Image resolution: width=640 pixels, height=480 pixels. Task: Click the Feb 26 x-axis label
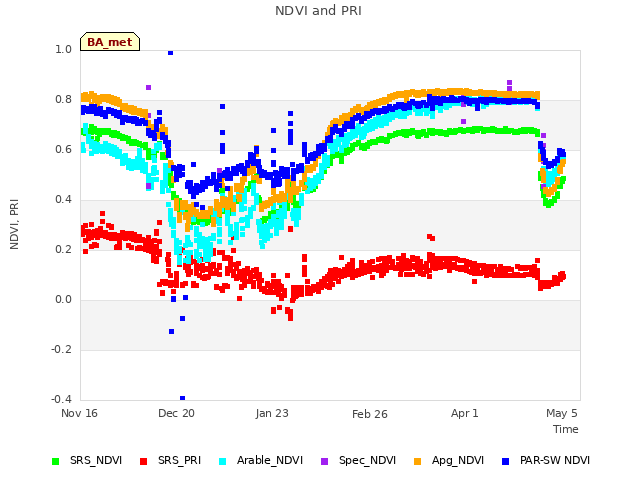(369, 414)
